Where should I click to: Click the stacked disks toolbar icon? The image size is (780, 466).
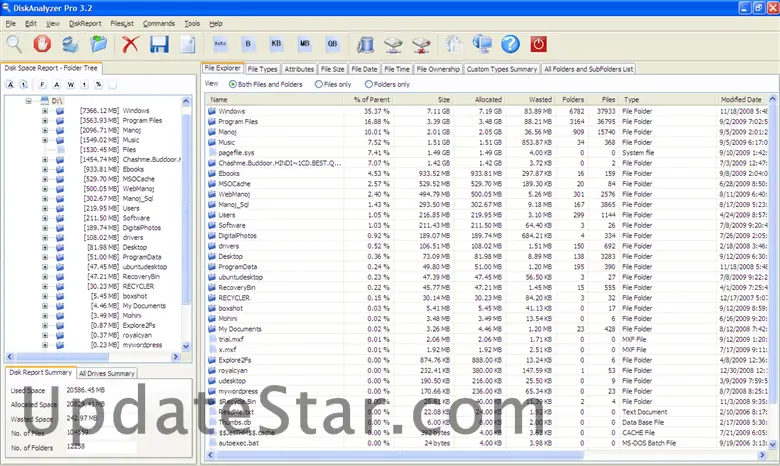[71, 44]
